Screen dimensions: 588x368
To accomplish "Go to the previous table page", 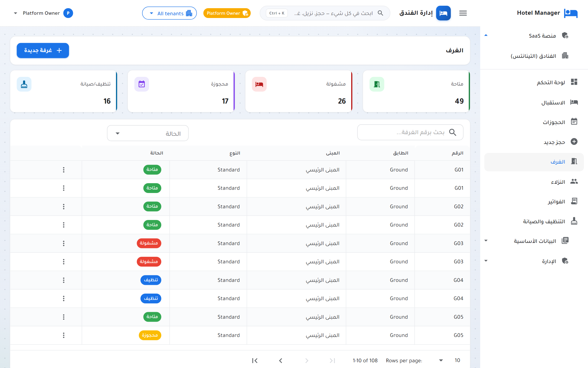I will coord(281,361).
